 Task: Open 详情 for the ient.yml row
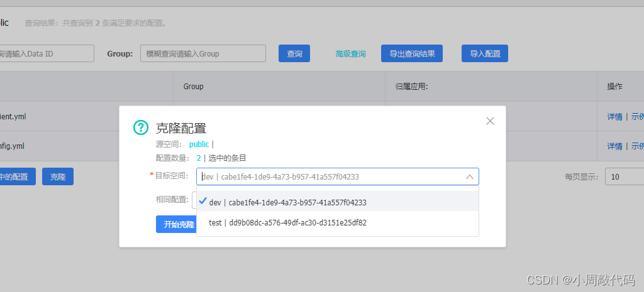click(x=615, y=116)
